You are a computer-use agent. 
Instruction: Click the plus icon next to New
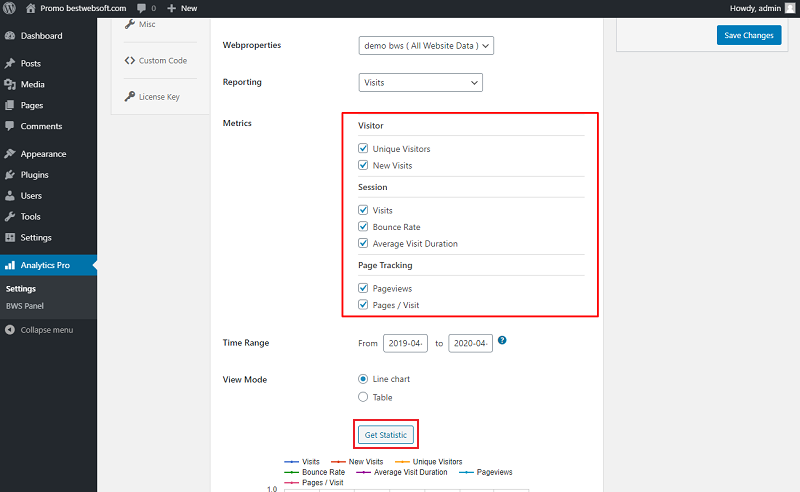coord(171,8)
